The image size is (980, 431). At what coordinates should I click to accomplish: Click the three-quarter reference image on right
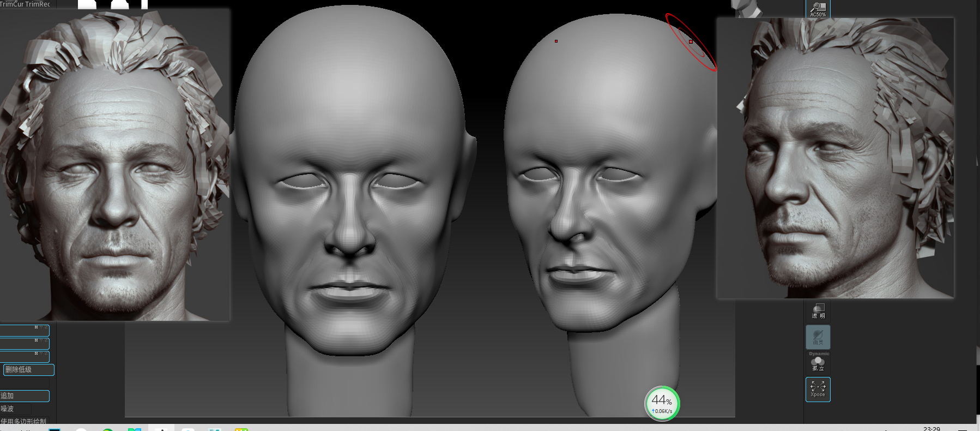click(836, 158)
